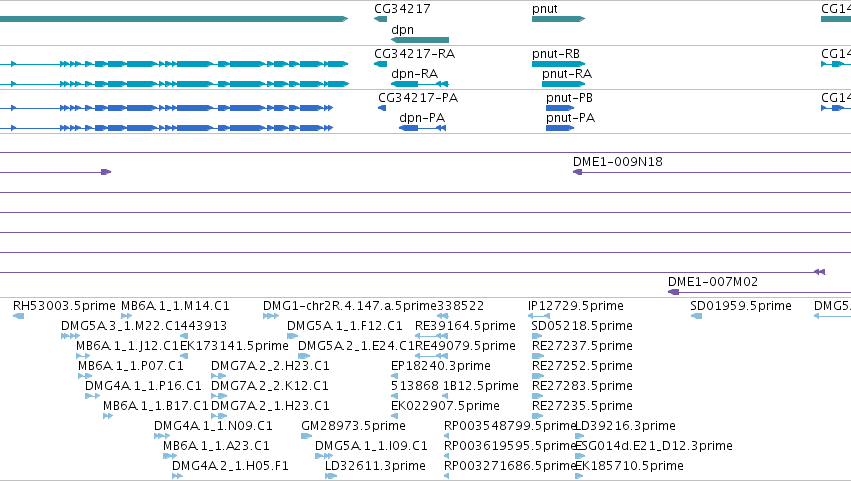
Task: Click the RP003619595.5prime label
Action: pos(509,446)
